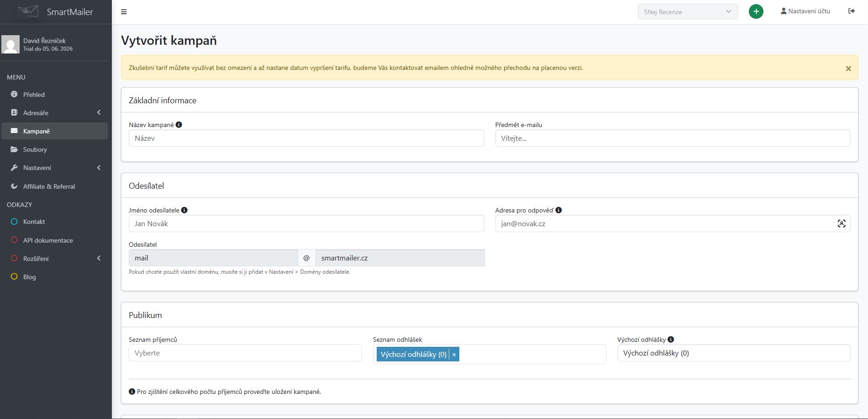868x419 pixels.
Task: Click the Předmět e-mailu input field
Action: click(x=673, y=138)
